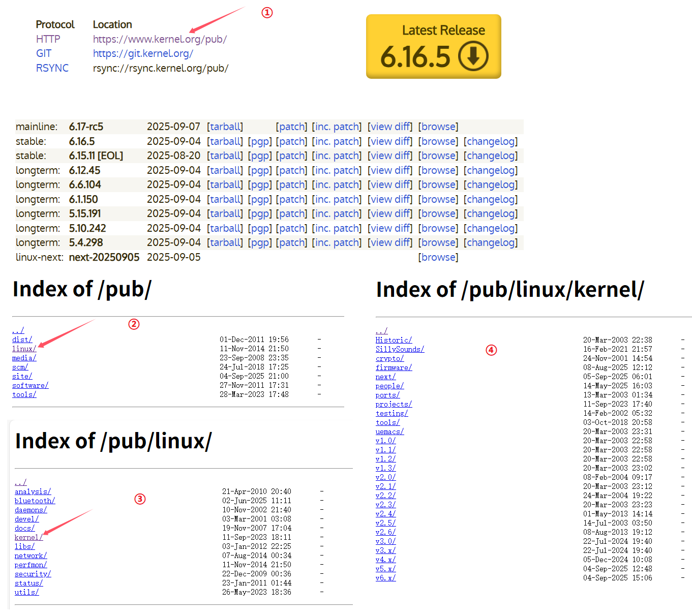This screenshot has width=692, height=616.
Task: Download tarball for longterm 6.12.45
Action: point(225,170)
